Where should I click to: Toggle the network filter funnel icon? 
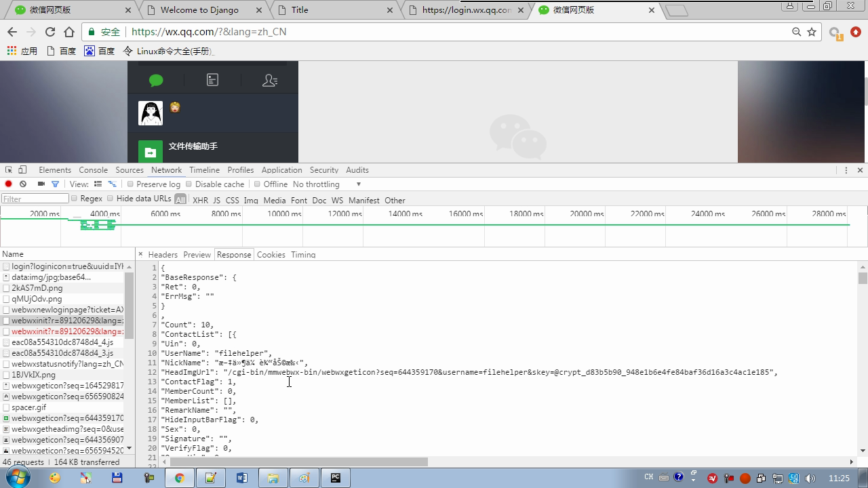click(55, 184)
